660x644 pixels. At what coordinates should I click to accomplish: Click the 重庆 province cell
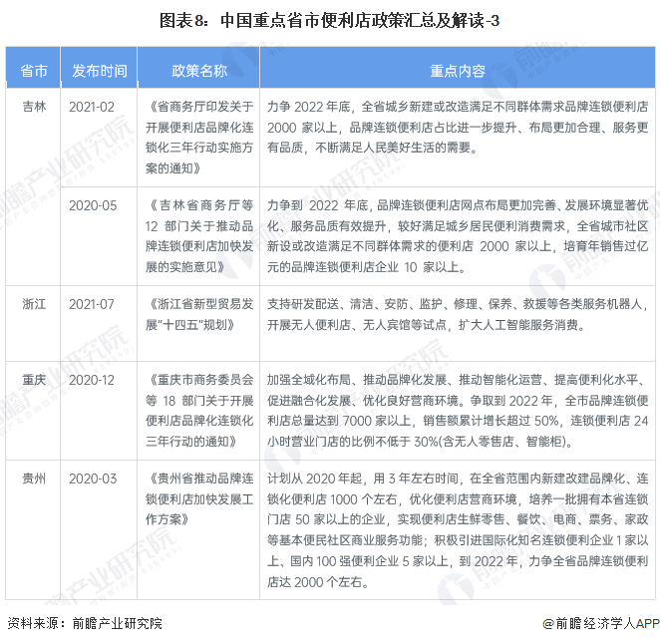coord(34,380)
